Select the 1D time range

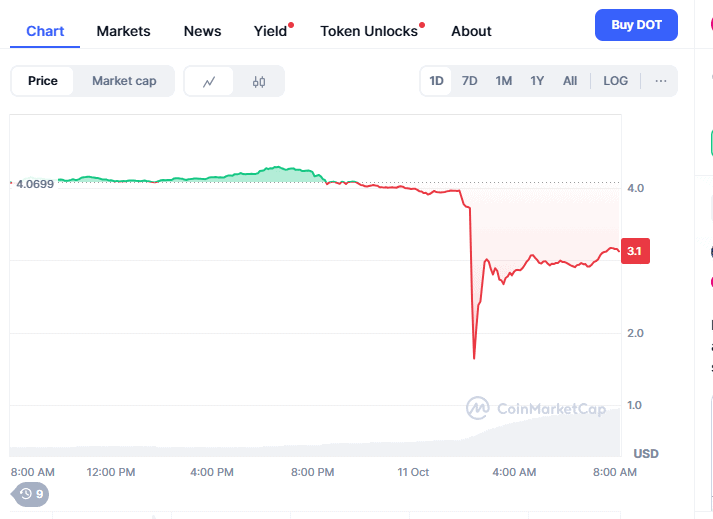click(x=437, y=81)
